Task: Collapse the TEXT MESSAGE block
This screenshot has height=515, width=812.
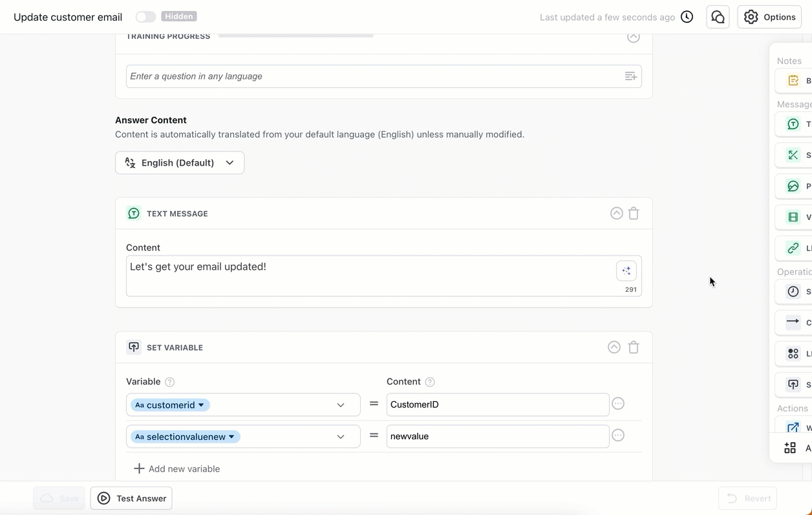Action: pos(616,213)
